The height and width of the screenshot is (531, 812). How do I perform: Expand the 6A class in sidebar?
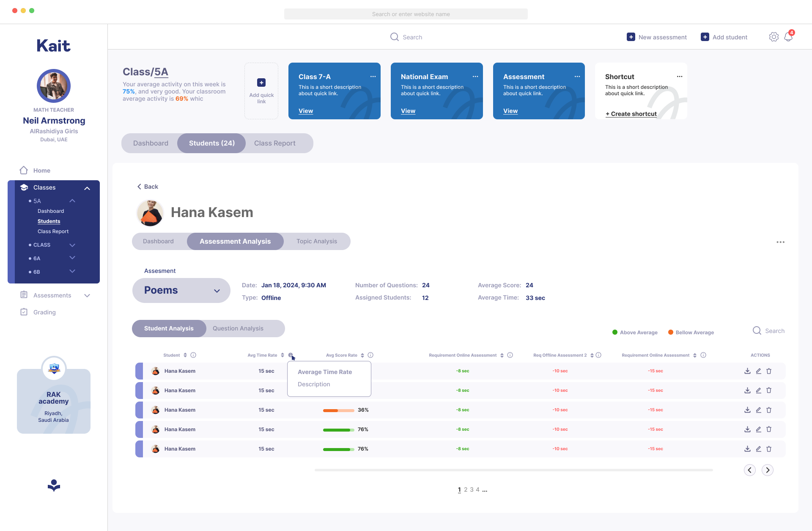72,258
